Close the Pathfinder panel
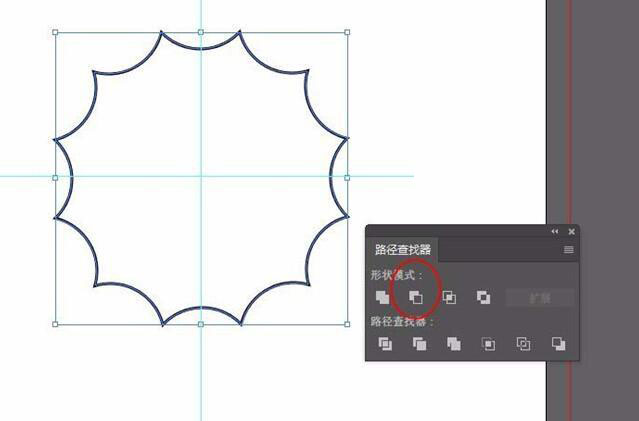 (571, 231)
